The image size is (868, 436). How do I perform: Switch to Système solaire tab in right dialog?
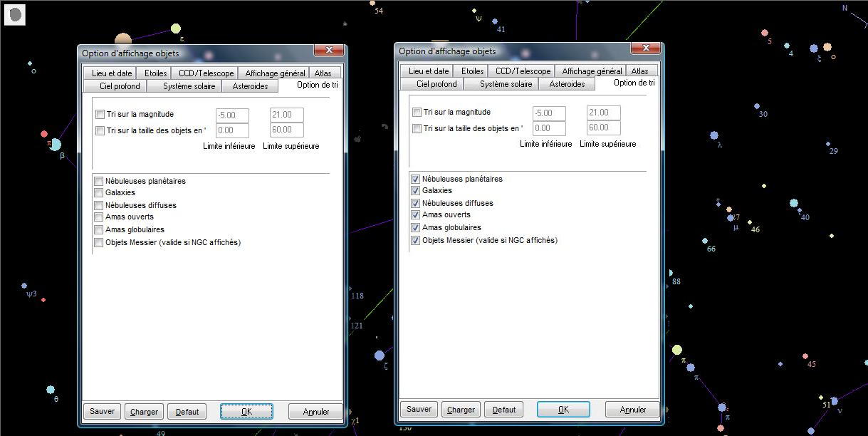pyautogui.click(x=506, y=84)
